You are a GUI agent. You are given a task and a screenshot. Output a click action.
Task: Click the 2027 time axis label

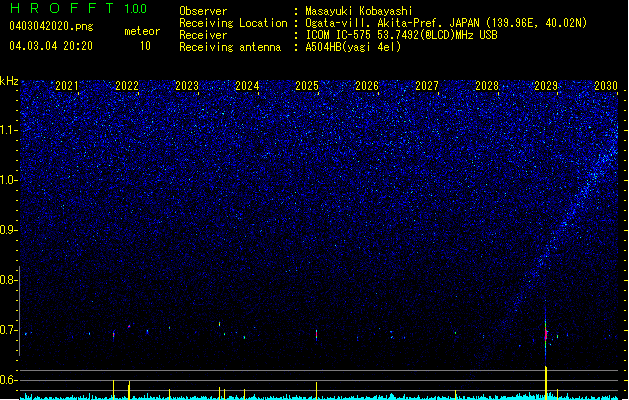coord(427,86)
